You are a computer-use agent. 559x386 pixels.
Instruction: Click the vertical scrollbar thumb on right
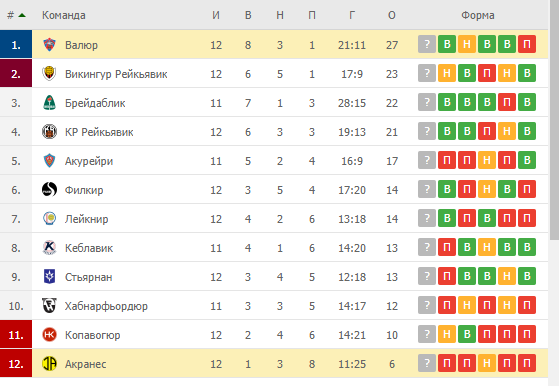click(x=554, y=121)
